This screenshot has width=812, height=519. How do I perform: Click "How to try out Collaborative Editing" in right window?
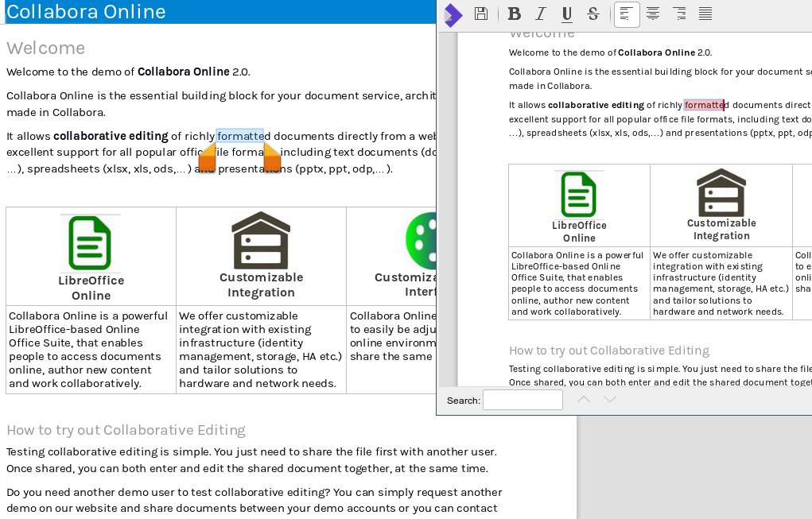point(609,351)
